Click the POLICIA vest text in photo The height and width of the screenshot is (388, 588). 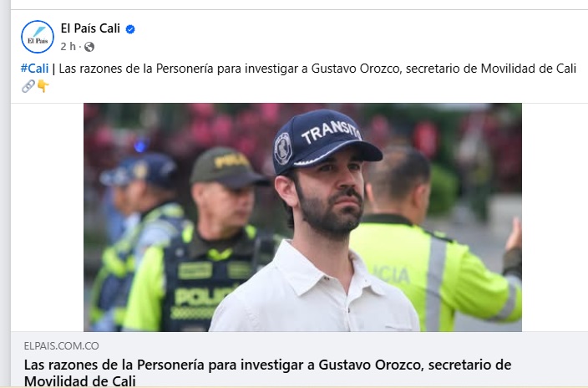click(205, 297)
